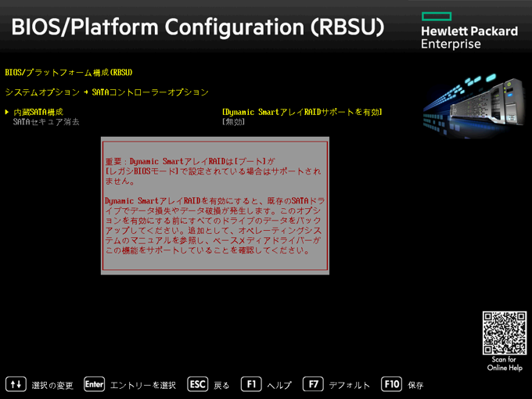This screenshot has height=399, width=532.
Task: Click the 戻る label
Action: point(221,386)
